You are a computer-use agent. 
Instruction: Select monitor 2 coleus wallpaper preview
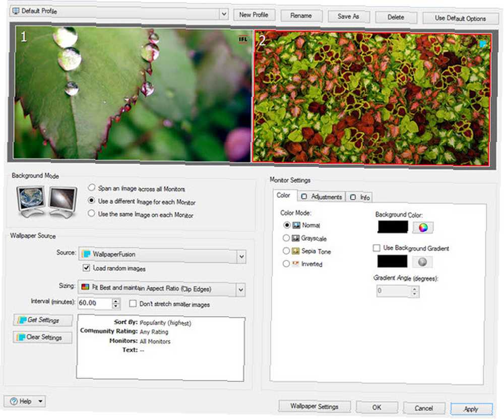(x=372, y=98)
